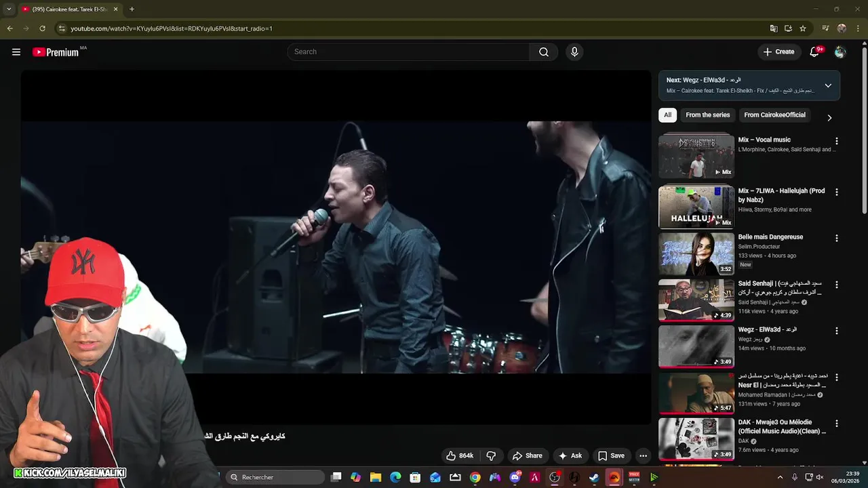The height and width of the screenshot is (488, 868).
Task: Click the Chrome address bar URL
Action: (x=172, y=28)
